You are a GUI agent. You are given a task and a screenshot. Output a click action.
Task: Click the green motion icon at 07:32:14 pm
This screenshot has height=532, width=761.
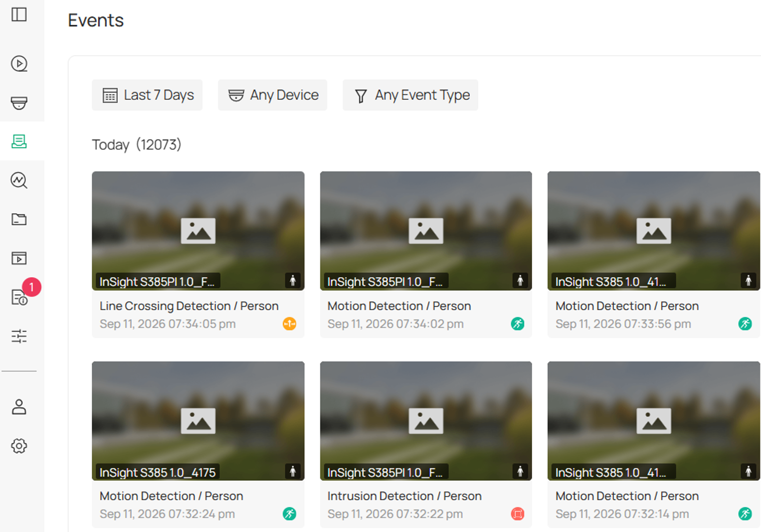(745, 514)
